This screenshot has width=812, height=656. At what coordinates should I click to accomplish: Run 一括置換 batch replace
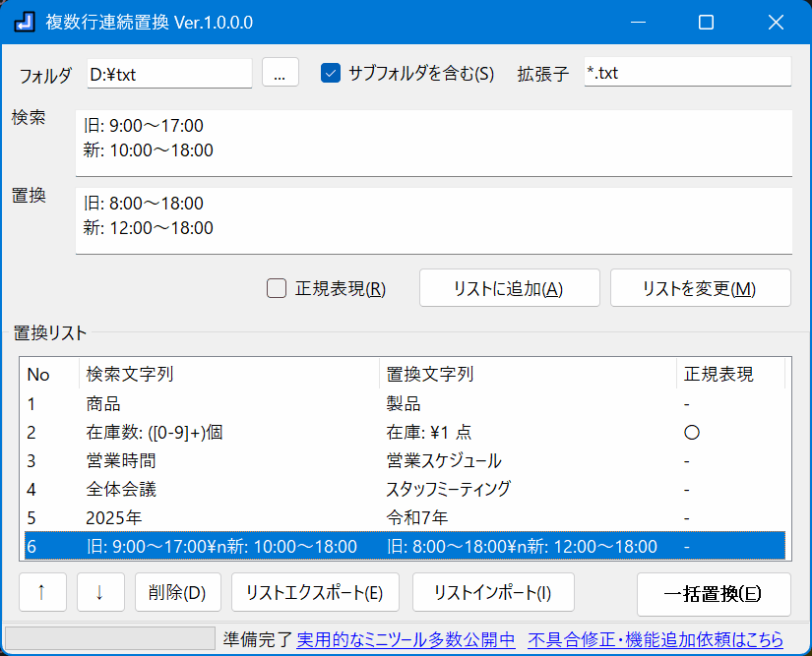[714, 593]
